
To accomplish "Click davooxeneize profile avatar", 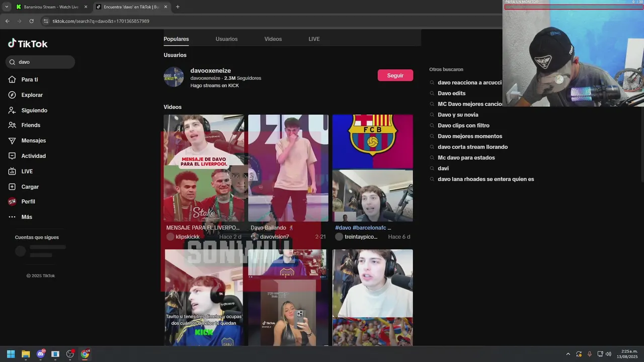I will 174,77.
